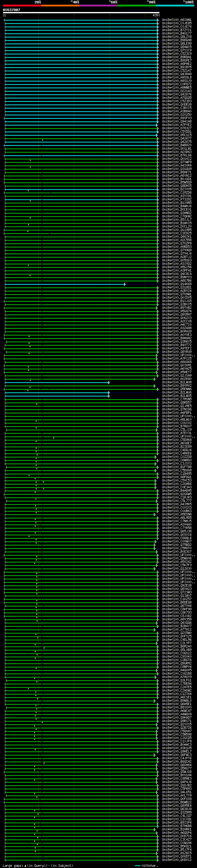The image size is (197, 868).
Task: Click the orange ~40% identity legend segment
Action: pos(60,6)
